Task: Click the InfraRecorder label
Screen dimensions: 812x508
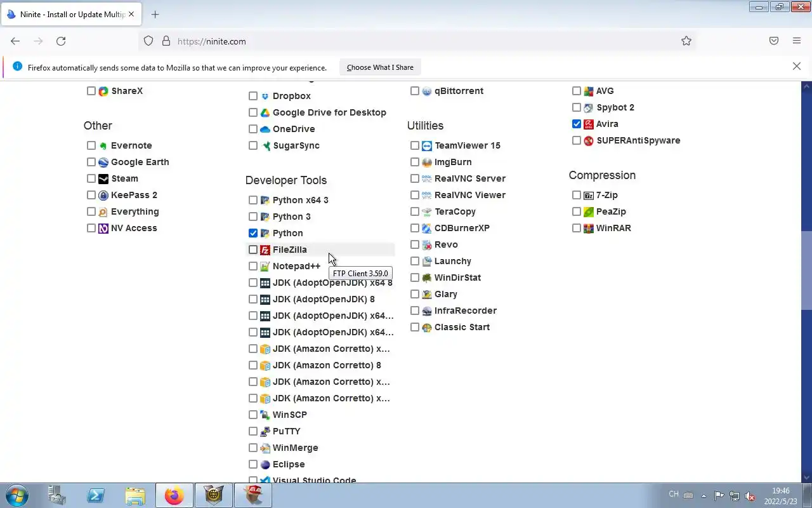Action: [466, 311]
